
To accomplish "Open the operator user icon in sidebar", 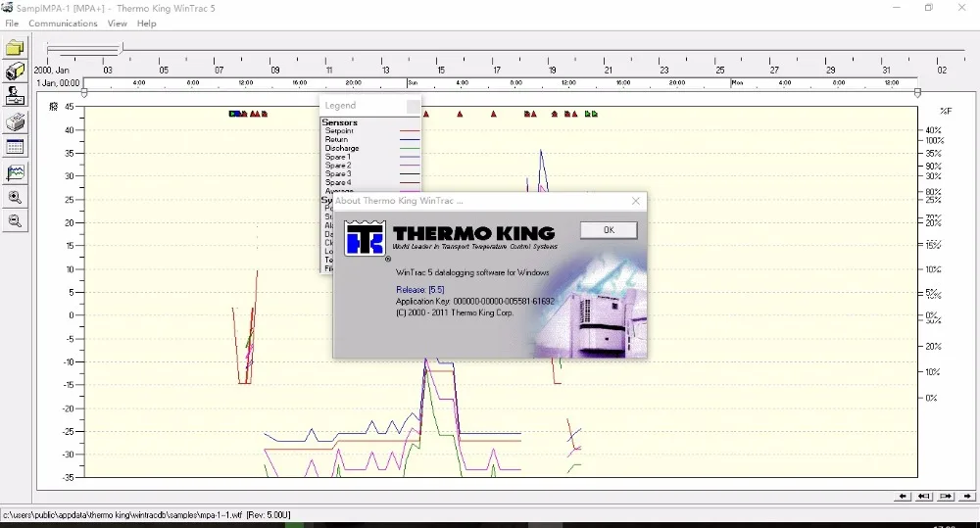I will (15, 96).
